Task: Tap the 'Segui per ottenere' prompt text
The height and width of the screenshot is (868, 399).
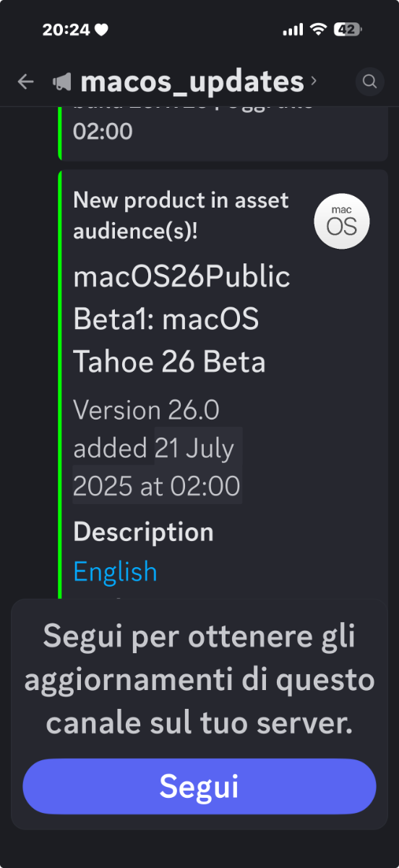Action: (199, 680)
